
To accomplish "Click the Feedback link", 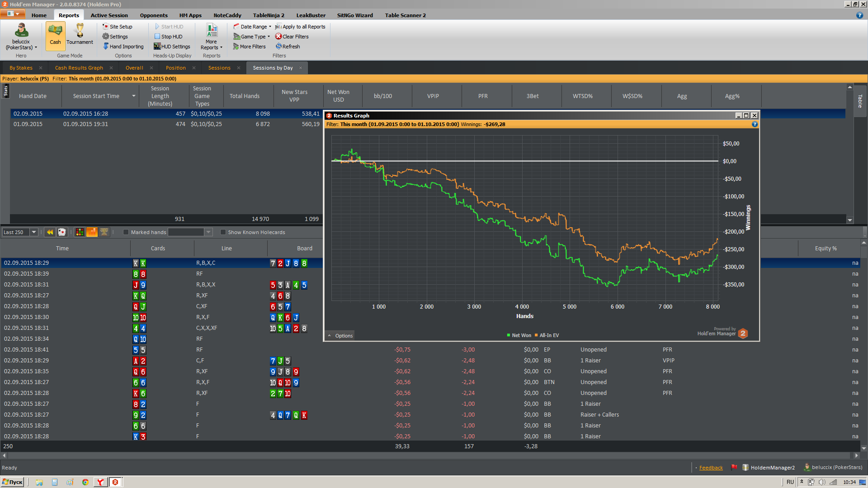I will (711, 468).
